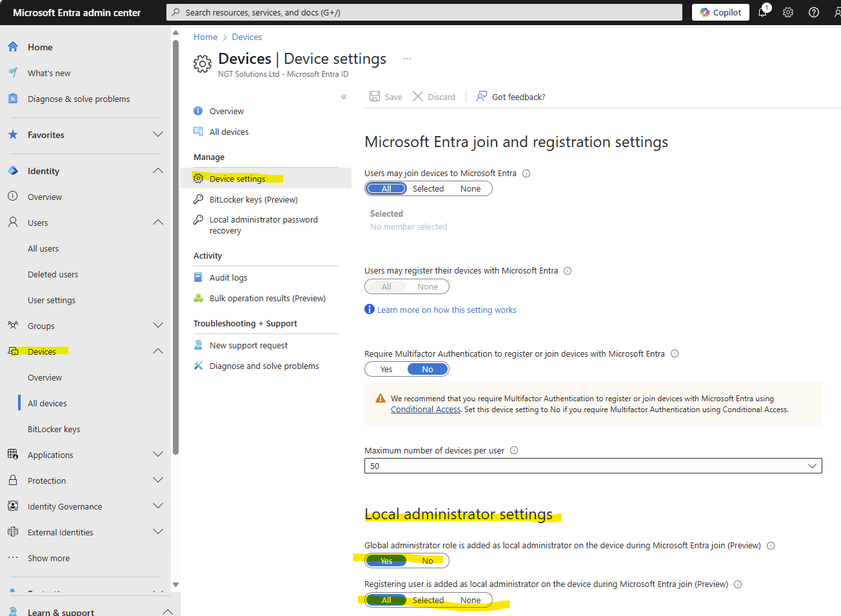Collapse the Devices section chevron
This screenshot has width=841, height=616.
point(158,351)
